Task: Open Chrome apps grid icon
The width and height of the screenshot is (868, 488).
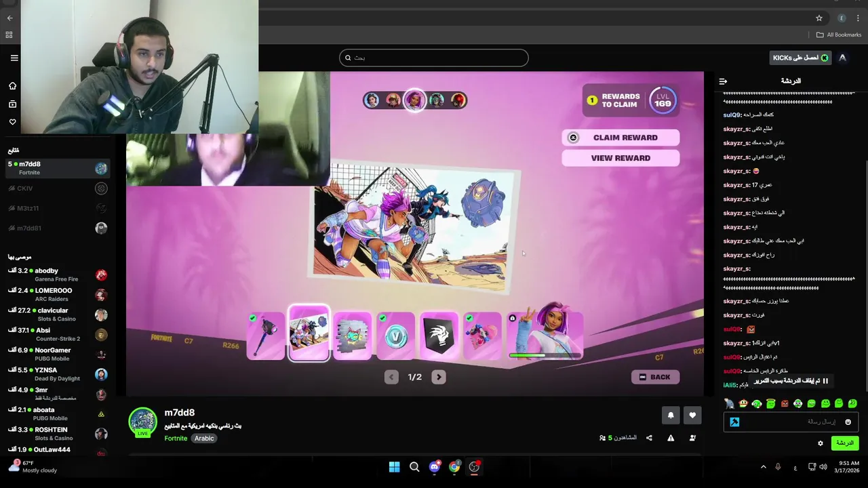Action: [x=9, y=35]
